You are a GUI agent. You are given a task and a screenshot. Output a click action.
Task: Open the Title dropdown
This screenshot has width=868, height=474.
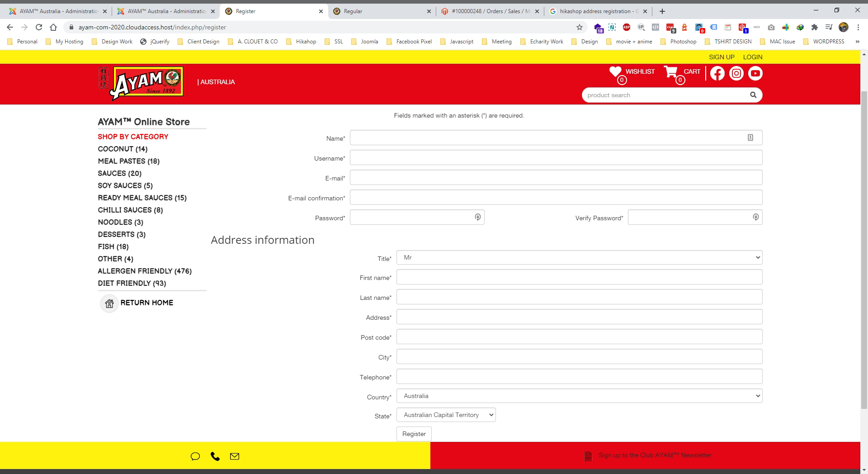pos(580,257)
